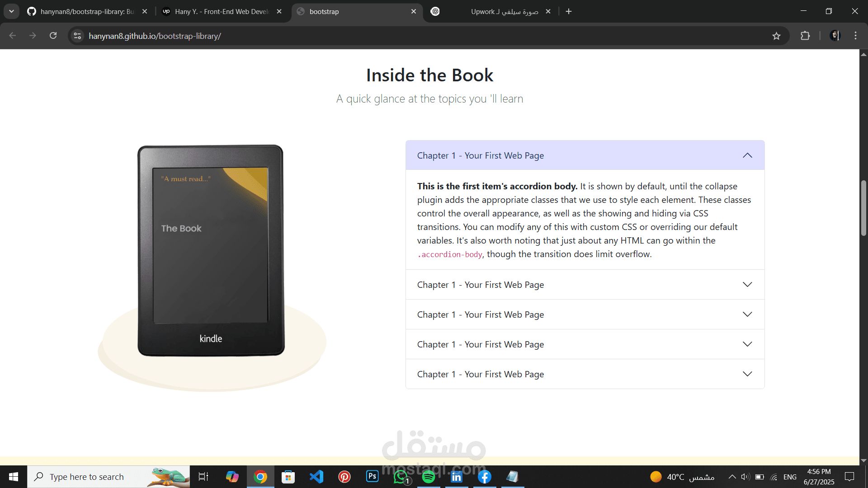This screenshot has height=488, width=868.
Task: Reload the page with the refresh icon
Action: (x=53, y=36)
